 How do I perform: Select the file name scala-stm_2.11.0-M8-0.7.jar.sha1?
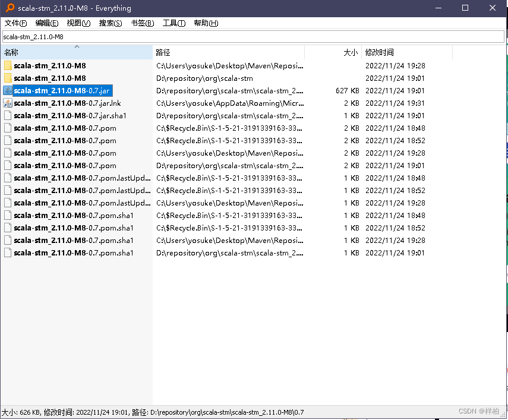pyautogui.click(x=70, y=116)
